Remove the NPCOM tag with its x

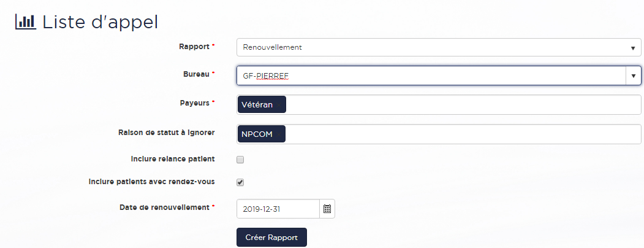[279, 134]
